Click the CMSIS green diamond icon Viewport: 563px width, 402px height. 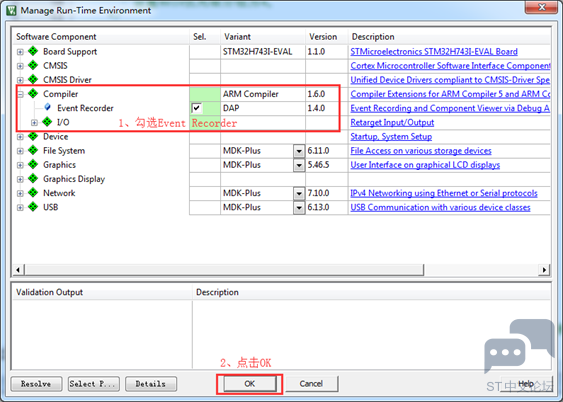(x=33, y=65)
